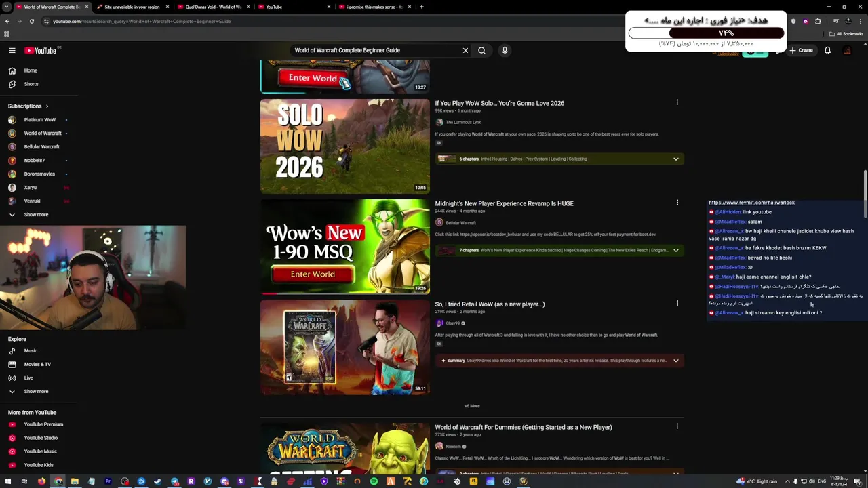The width and height of the screenshot is (868, 488).
Task: Click the Luminous Lynx channel avatar
Action: pyautogui.click(x=439, y=122)
